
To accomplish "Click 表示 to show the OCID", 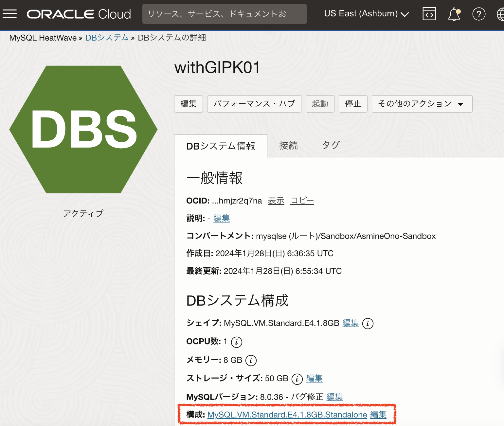I will (276, 201).
